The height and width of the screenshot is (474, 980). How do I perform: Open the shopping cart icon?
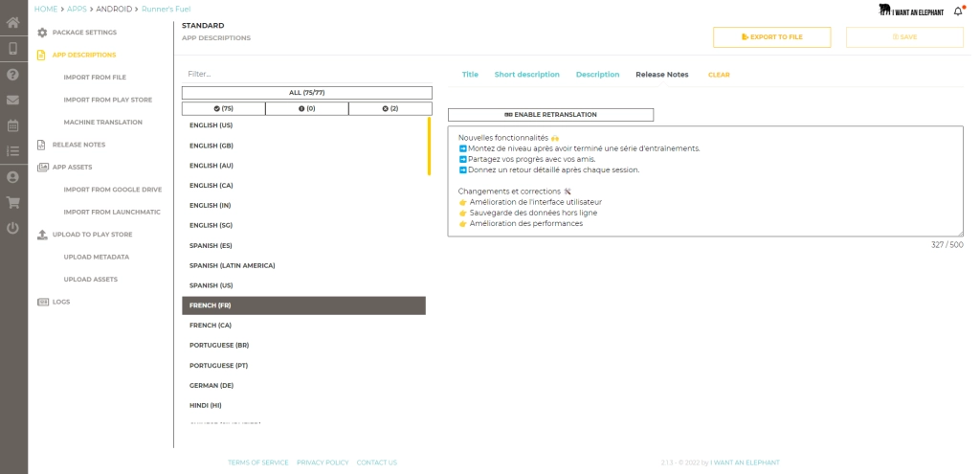[x=13, y=203]
